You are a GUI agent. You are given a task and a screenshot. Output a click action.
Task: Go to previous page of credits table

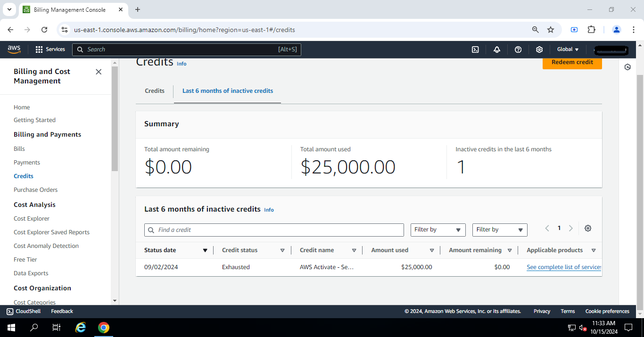pos(547,228)
